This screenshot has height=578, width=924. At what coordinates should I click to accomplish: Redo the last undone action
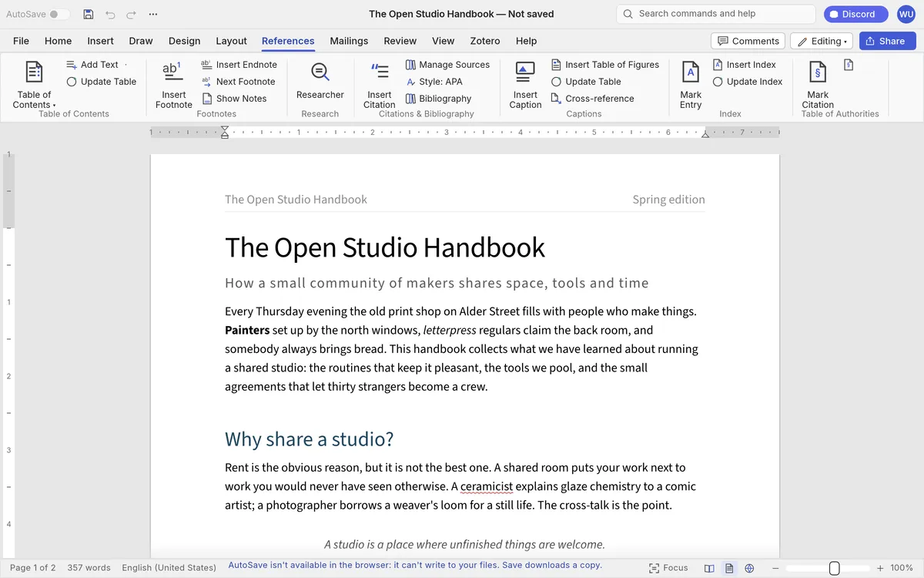tap(131, 14)
